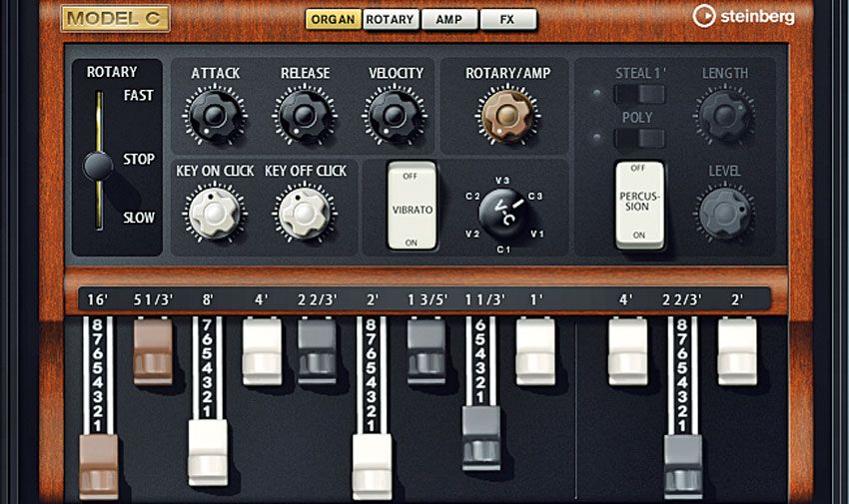The image size is (849, 504).
Task: Click the 8' white drawbar handle
Action: click(x=208, y=453)
